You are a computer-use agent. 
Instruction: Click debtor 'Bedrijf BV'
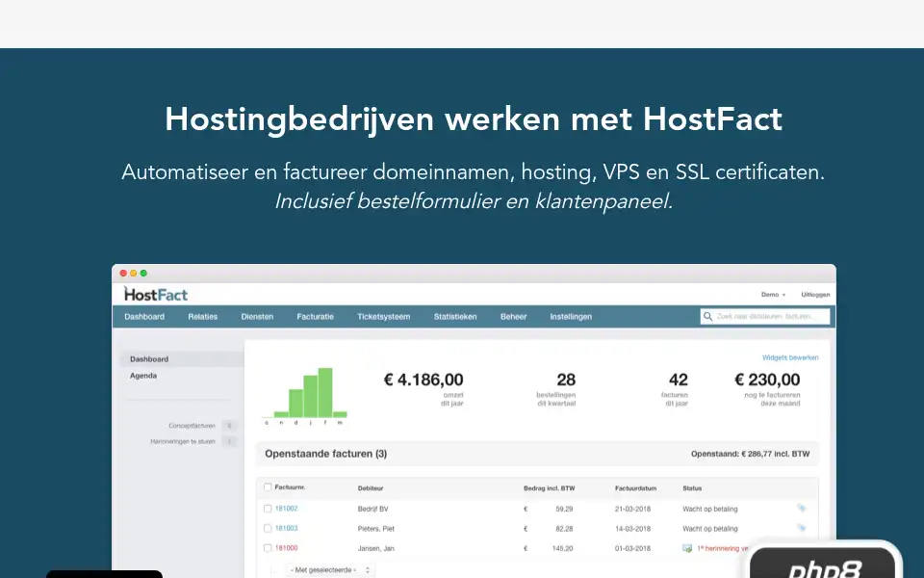pyautogui.click(x=373, y=509)
